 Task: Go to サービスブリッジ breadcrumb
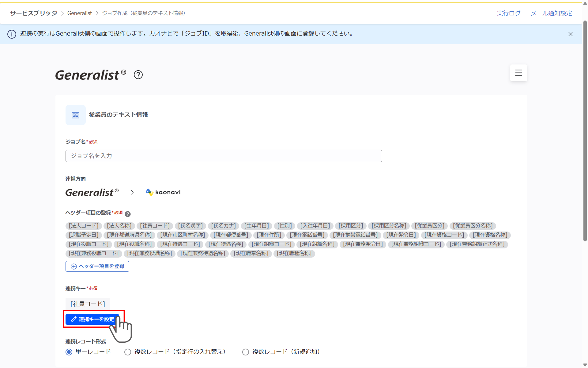point(34,13)
